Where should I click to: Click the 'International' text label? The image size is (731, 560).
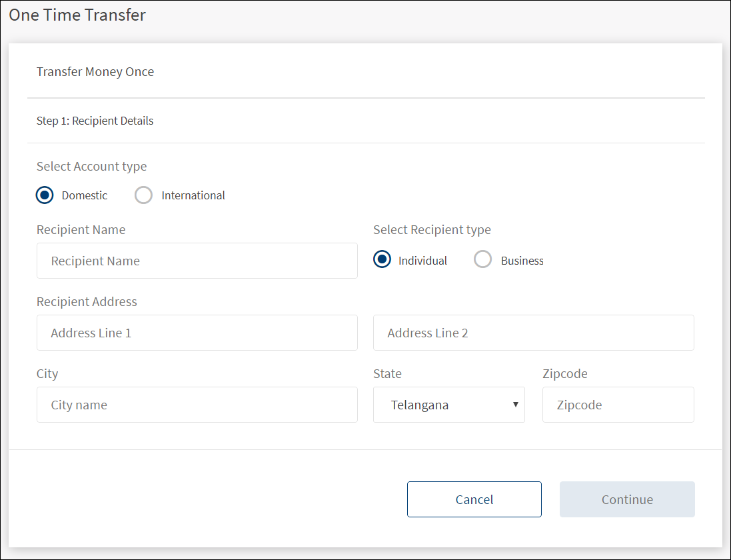[193, 195]
